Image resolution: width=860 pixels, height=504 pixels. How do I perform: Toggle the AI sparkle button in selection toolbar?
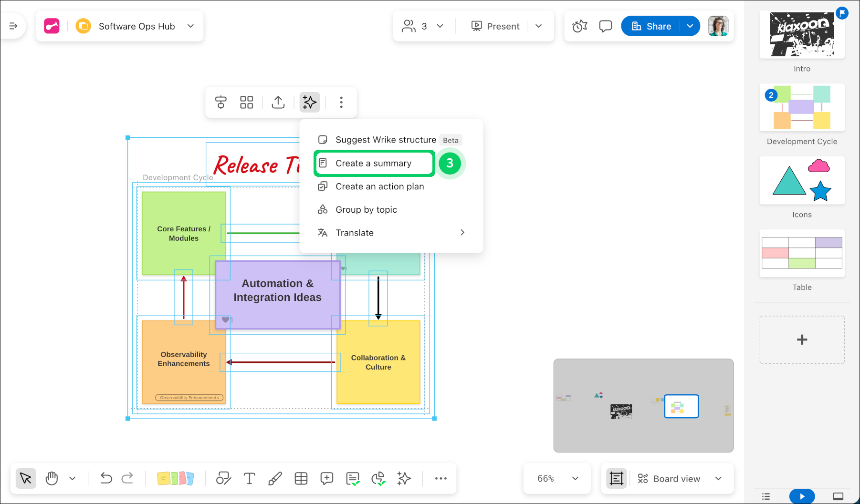coord(309,102)
